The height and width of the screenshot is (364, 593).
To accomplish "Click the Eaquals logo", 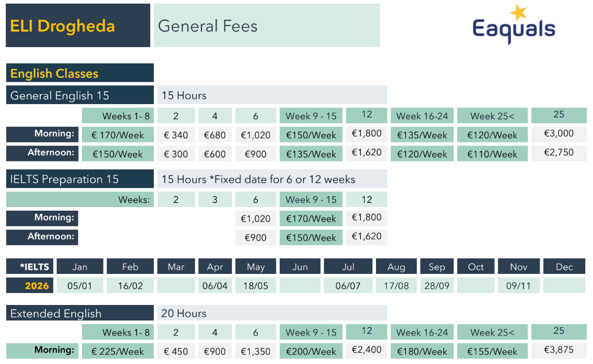I will 513,29.
